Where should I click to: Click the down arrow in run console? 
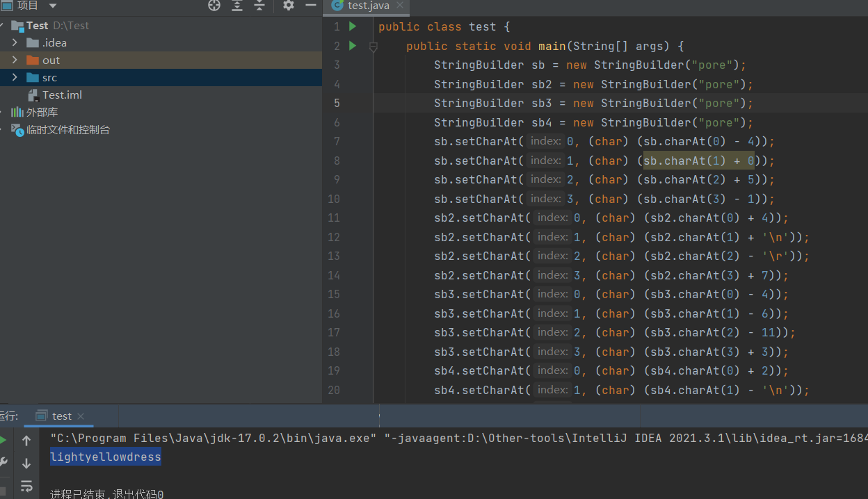26,463
